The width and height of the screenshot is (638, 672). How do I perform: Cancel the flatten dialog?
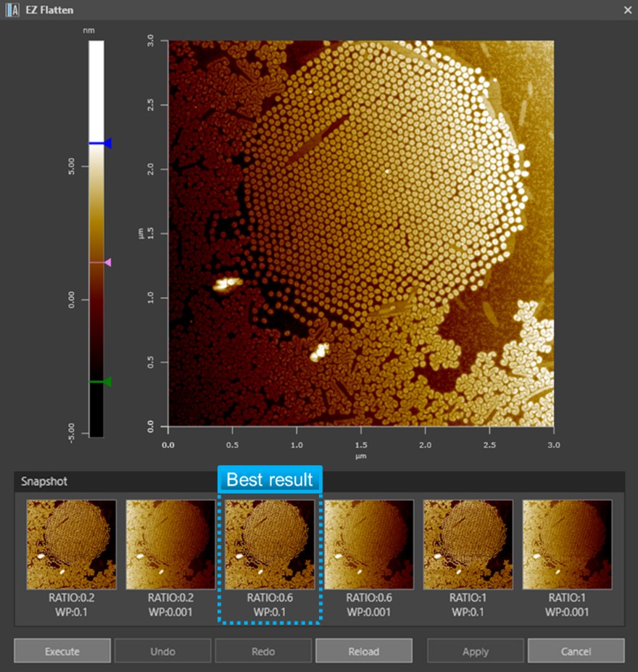[x=576, y=651]
